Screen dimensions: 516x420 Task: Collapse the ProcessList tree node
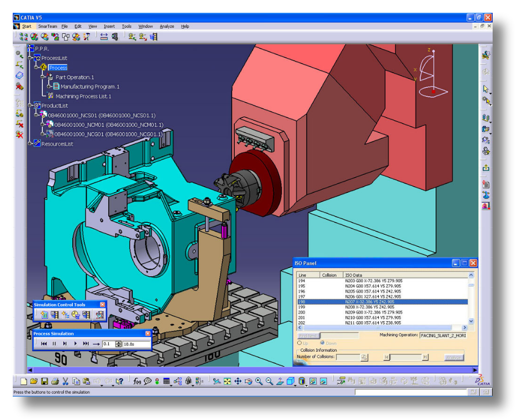(x=31, y=58)
